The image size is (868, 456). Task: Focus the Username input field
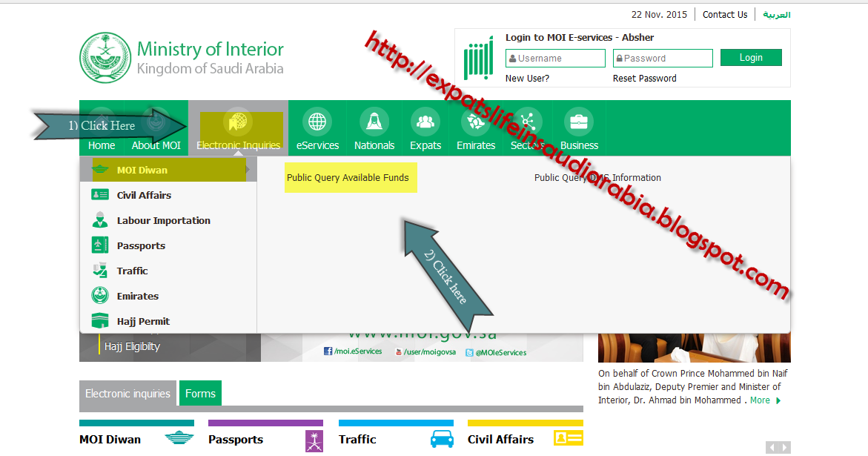555,58
